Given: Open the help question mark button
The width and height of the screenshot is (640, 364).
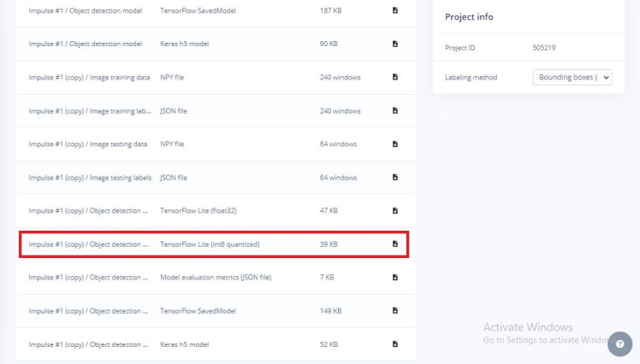Looking at the screenshot, I should tap(619, 342).
